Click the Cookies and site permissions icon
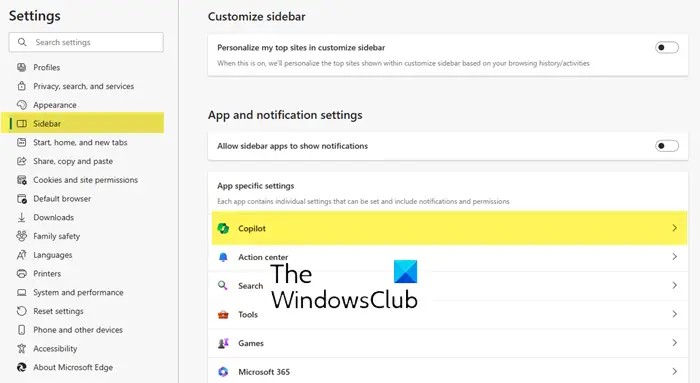Viewport: 700px width, 383px height. 21,180
